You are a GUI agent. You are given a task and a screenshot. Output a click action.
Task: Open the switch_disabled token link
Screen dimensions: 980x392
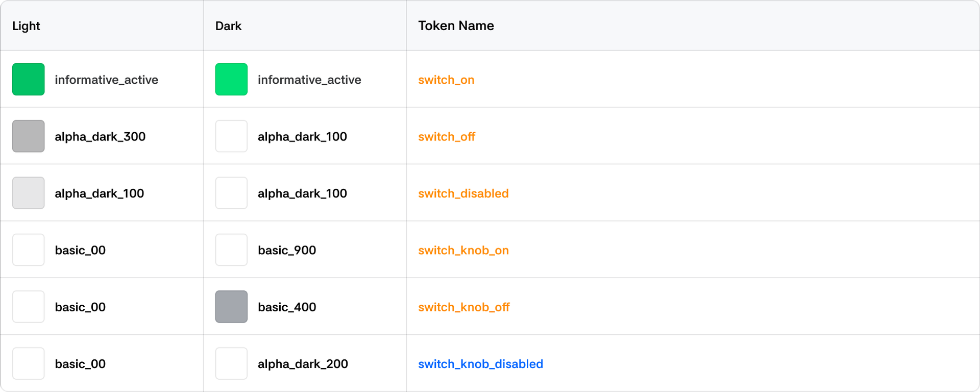coord(463,193)
